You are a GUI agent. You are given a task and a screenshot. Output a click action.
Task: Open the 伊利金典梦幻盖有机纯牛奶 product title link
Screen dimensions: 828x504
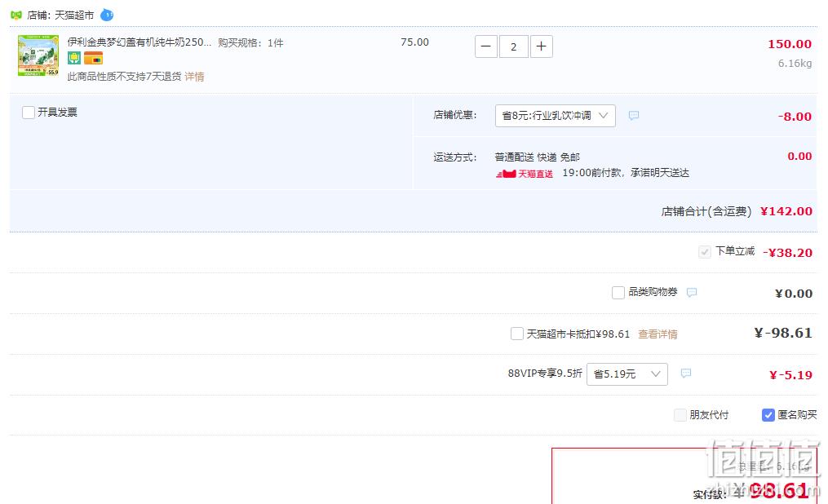pos(139,42)
